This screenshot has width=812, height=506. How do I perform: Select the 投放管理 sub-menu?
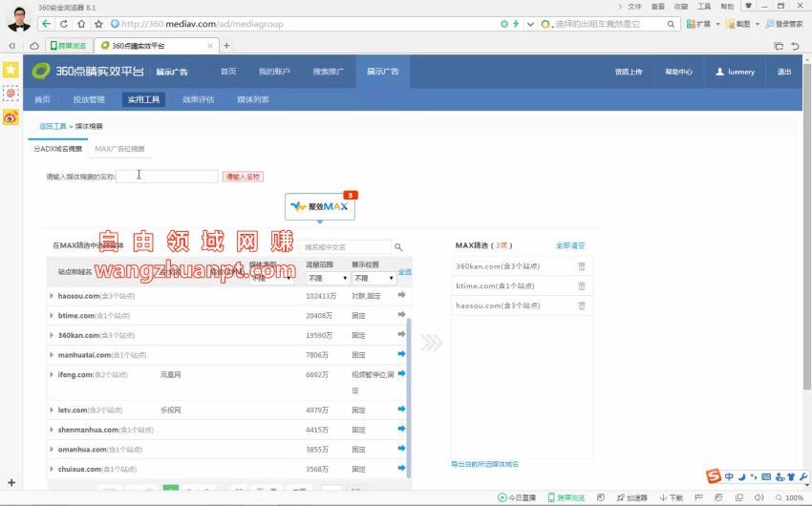tap(89, 99)
